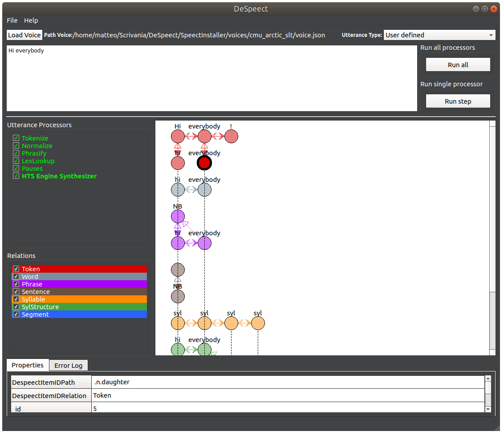Uncheck the Tokenize processor

tap(16, 138)
